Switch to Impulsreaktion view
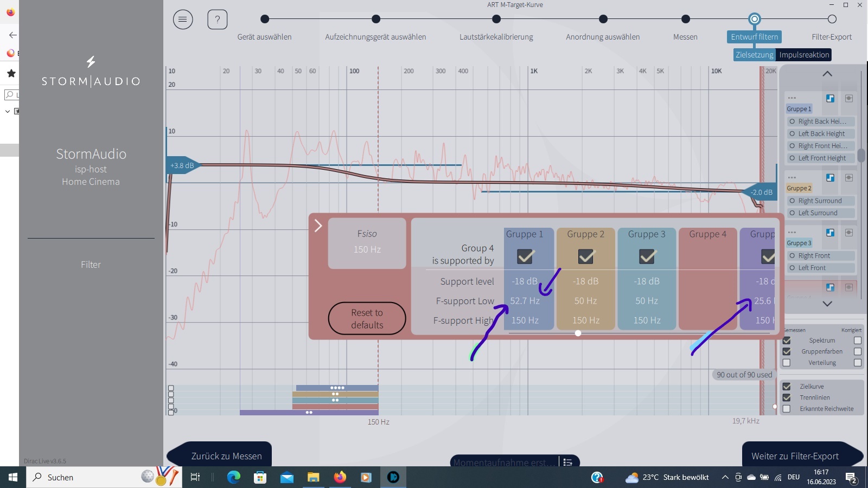The width and height of the screenshot is (868, 488). [804, 55]
